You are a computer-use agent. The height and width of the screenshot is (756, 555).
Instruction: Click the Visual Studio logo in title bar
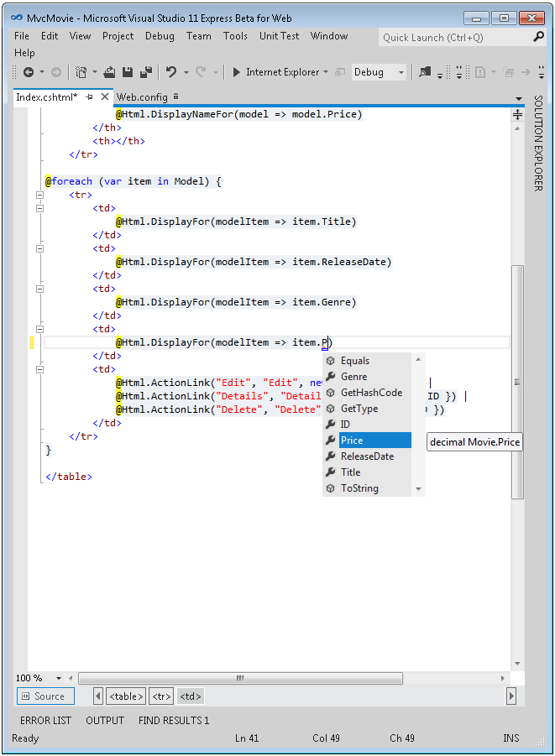17,18
